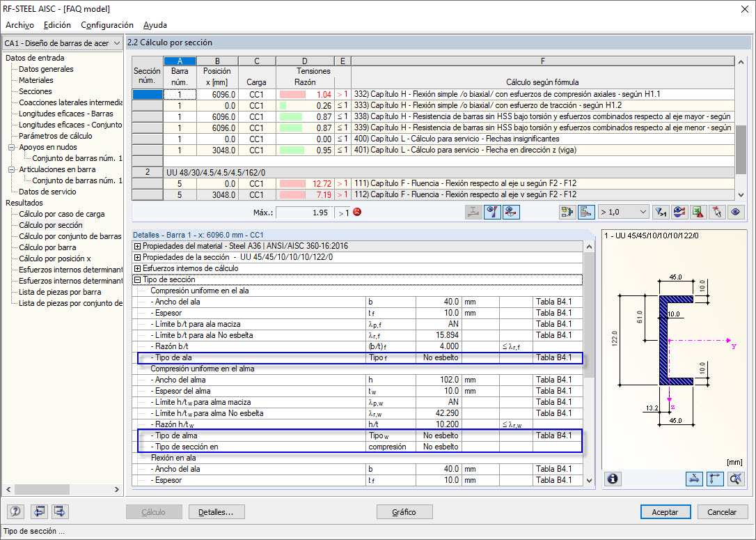Open the Configuración menu

coord(107,25)
